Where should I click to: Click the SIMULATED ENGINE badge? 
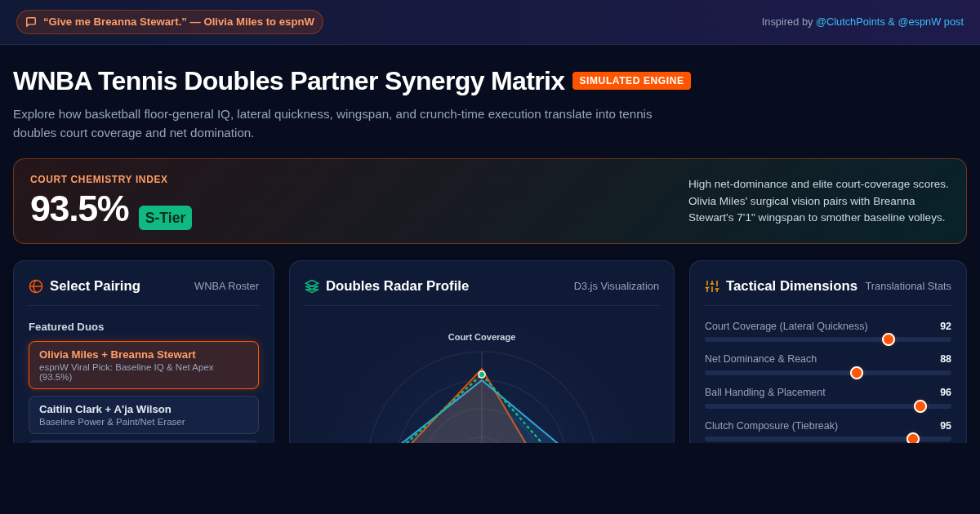pos(631,81)
